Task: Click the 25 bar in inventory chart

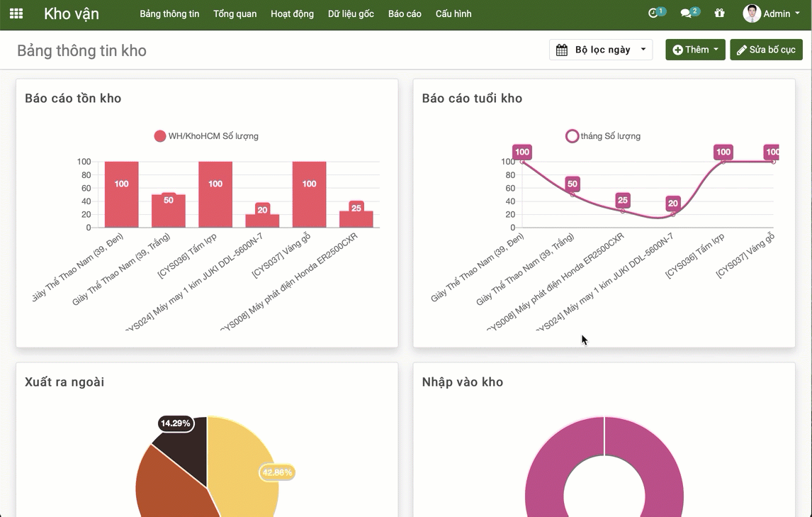Action: click(356, 219)
